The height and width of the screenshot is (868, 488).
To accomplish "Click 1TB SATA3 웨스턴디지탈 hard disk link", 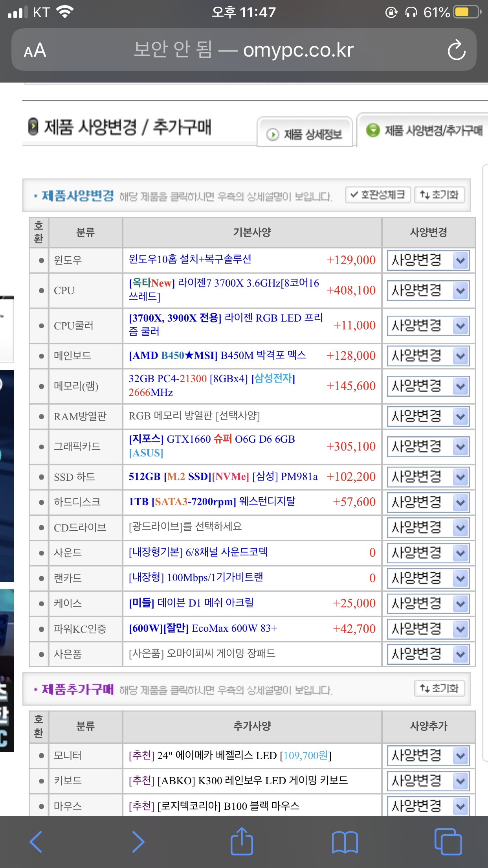I will coord(212,502).
